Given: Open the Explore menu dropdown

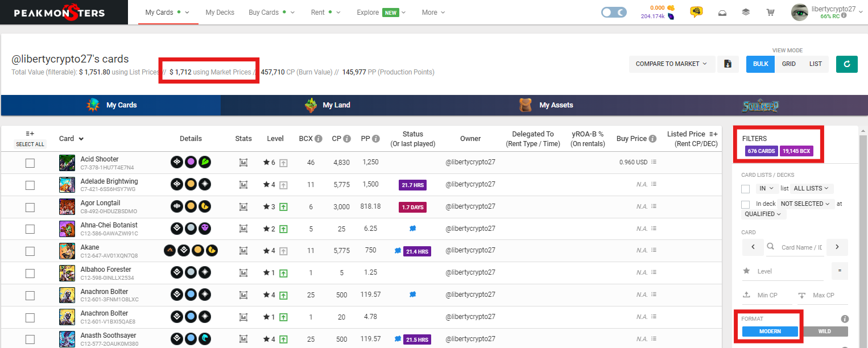Looking at the screenshot, I should [381, 12].
